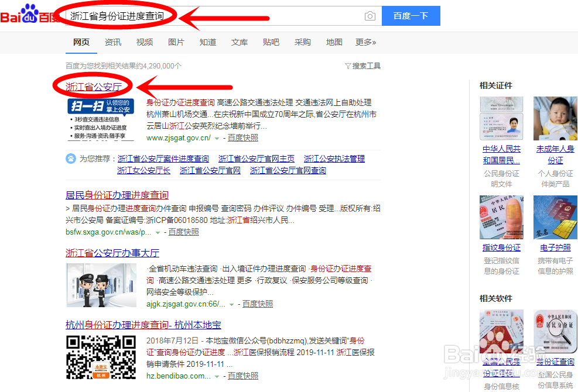Screen dimensions: 578x392
Task: Switch to the 文库 tab
Action: point(240,42)
